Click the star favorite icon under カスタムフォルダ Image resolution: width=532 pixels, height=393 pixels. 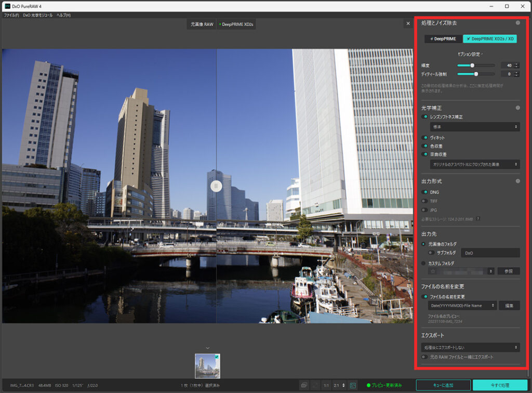click(432, 271)
